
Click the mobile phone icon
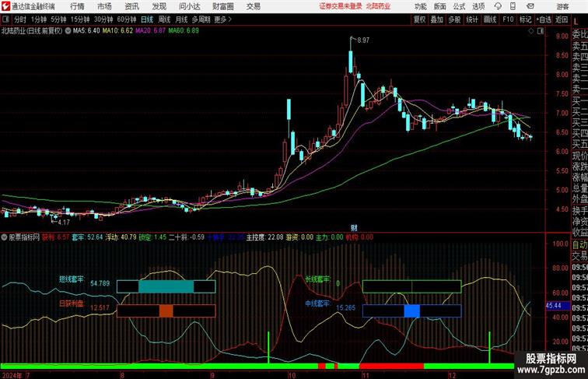click(x=513, y=6)
